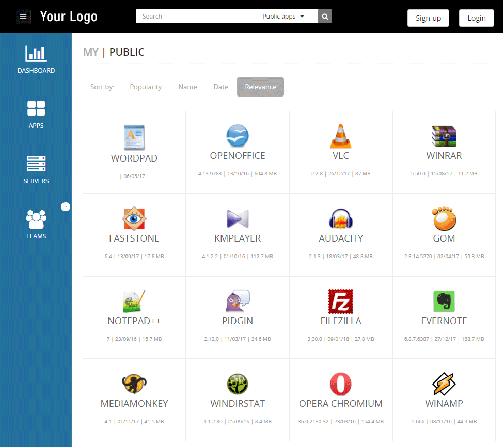Select the Notepad++ app icon
504x447 pixels.
click(x=134, y=301)
